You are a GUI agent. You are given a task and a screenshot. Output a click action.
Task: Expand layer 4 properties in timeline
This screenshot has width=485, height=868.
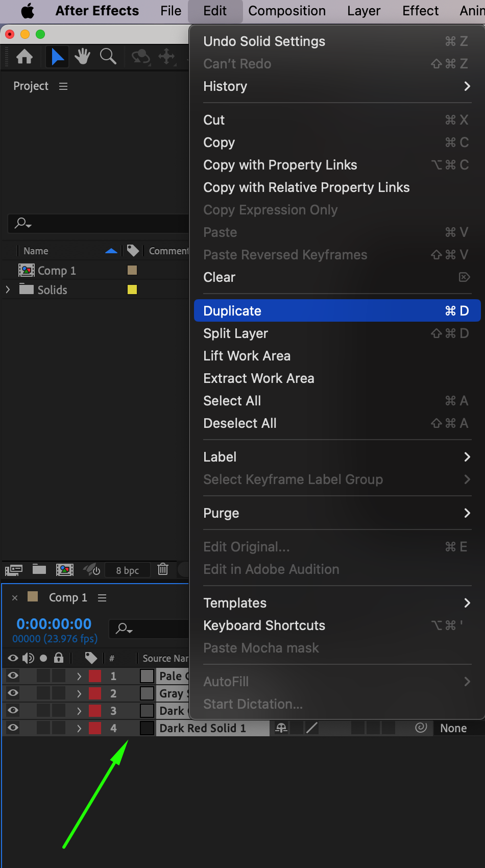click(x=79, y=728)
